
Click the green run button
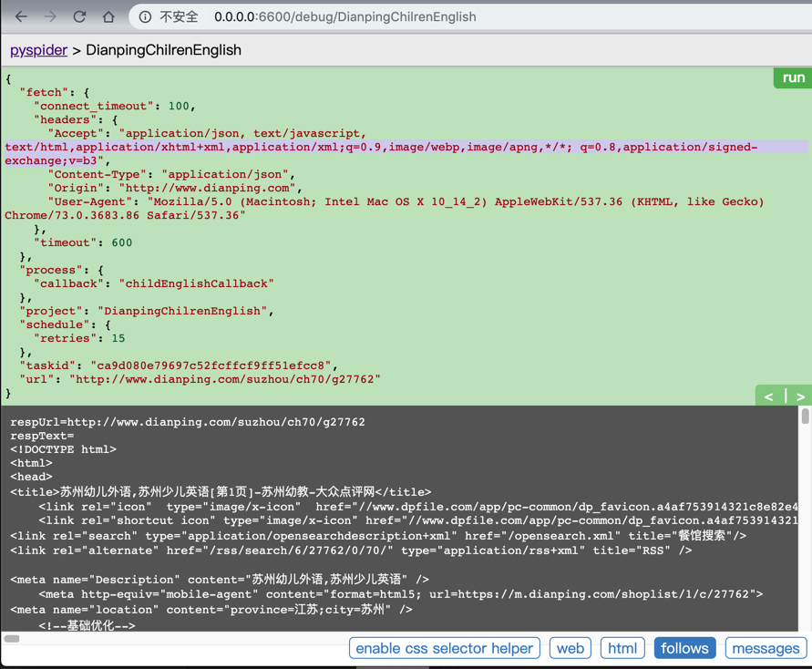pos(793,77)
